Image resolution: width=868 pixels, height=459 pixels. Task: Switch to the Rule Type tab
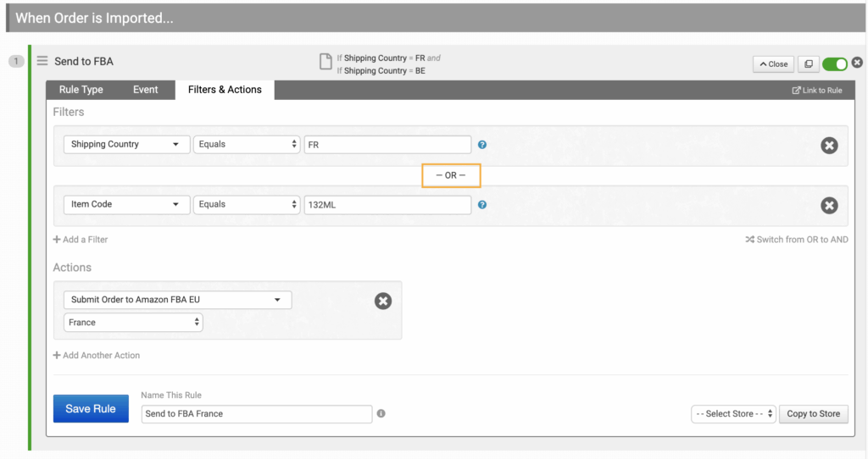(x=81, y=90)
